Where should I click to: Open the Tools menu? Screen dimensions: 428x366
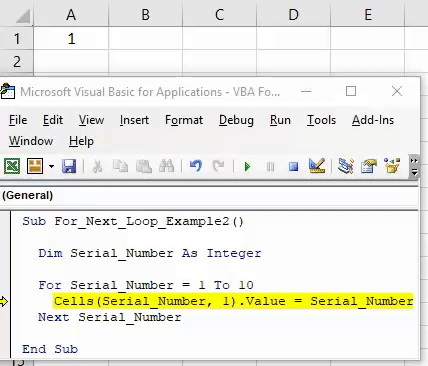[x=321, y=120]
